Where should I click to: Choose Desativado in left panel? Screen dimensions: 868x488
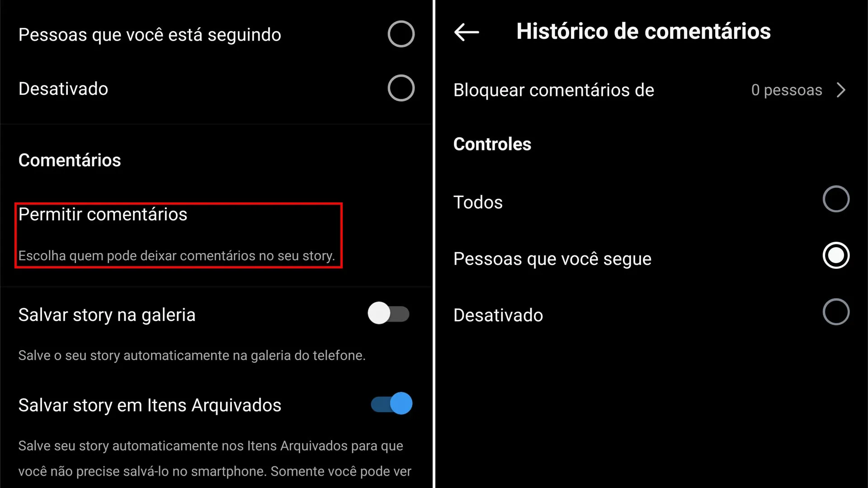point(401,88)
